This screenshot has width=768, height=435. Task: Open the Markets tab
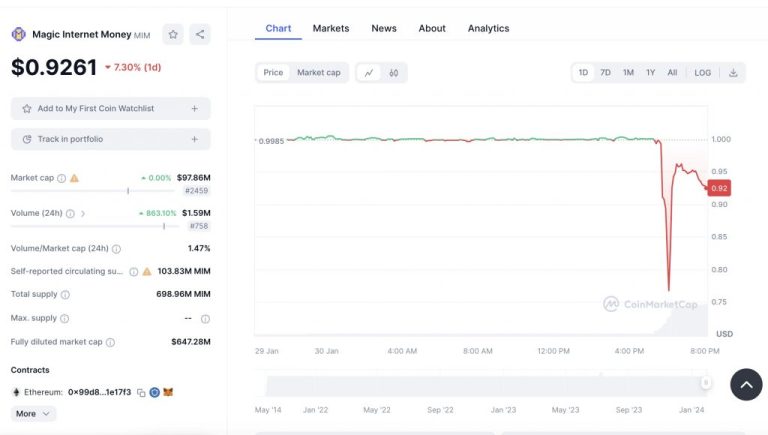331,28
